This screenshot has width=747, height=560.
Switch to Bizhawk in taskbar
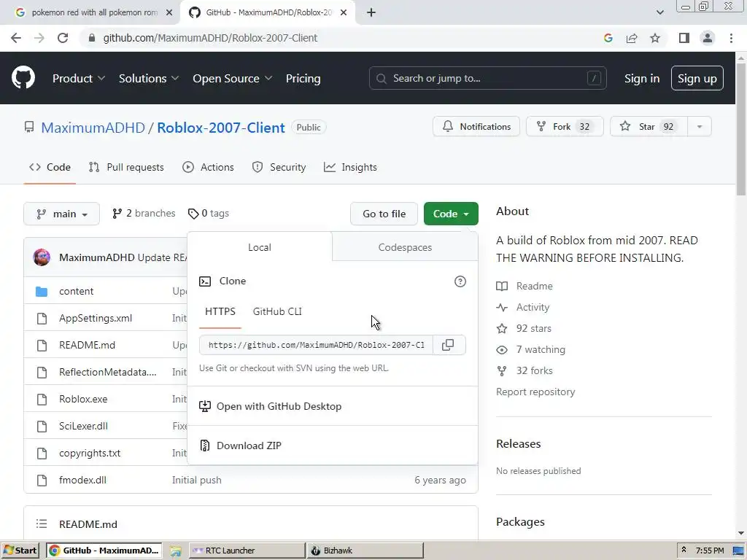point(365,551)
